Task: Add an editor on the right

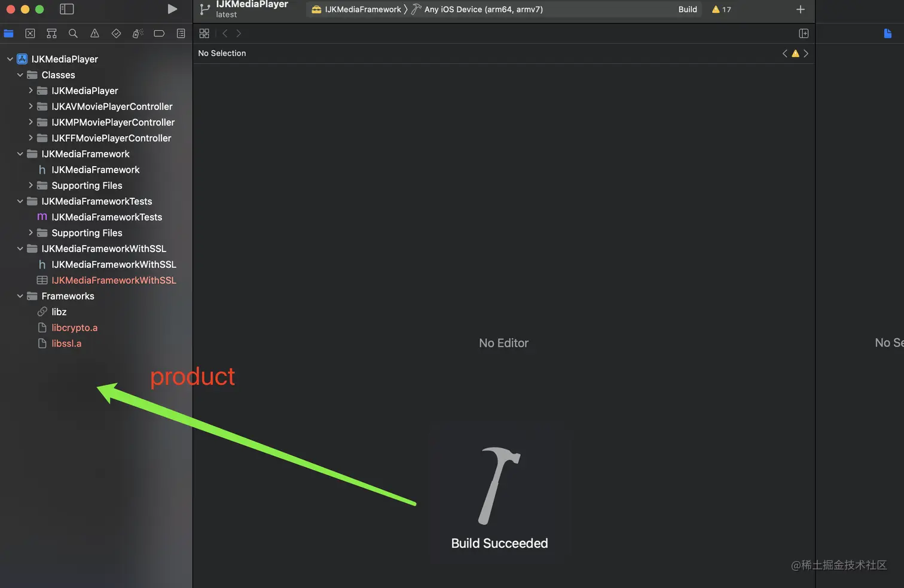Action: (x=804, y=33)
